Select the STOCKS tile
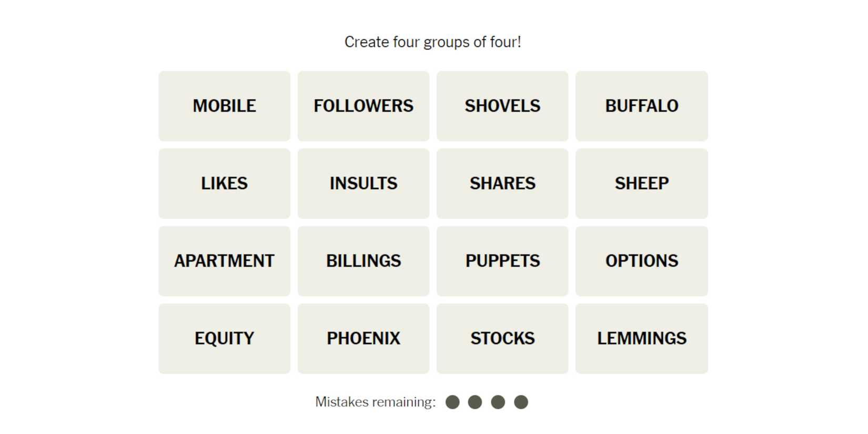Screen dimensions: 868x434 point(502,338)
